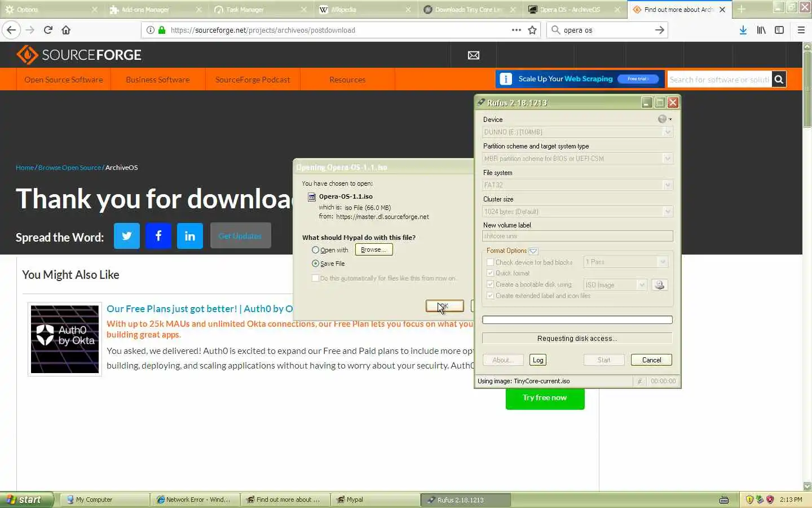The height and width of the screenshot is (508, 812).
Task: Open the SourceForge Podcast menu item
Action: 253,80
